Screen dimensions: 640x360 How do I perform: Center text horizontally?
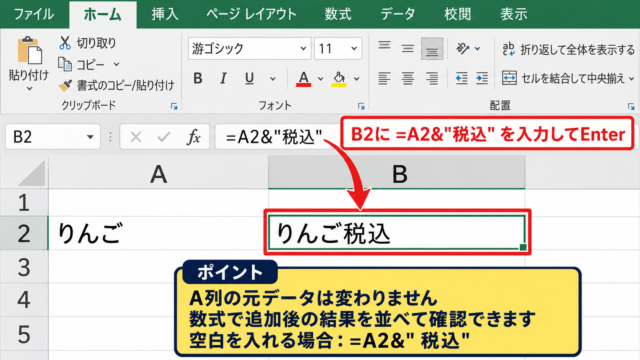click(x=407, y=78)
